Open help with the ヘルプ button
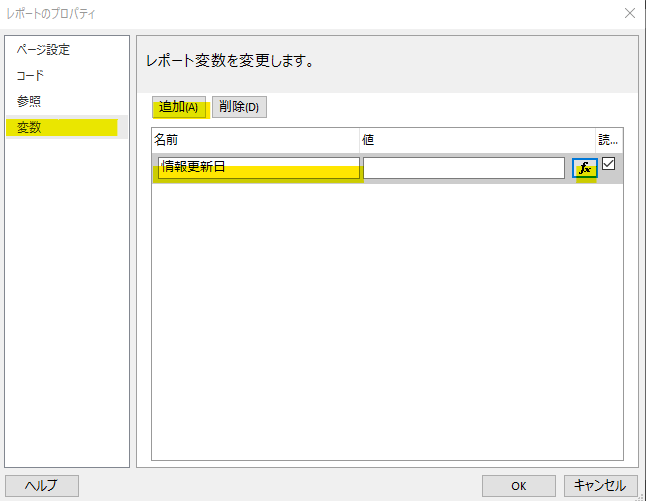The height and width of the screenshot is (501, 646). [x=42, y=485]
